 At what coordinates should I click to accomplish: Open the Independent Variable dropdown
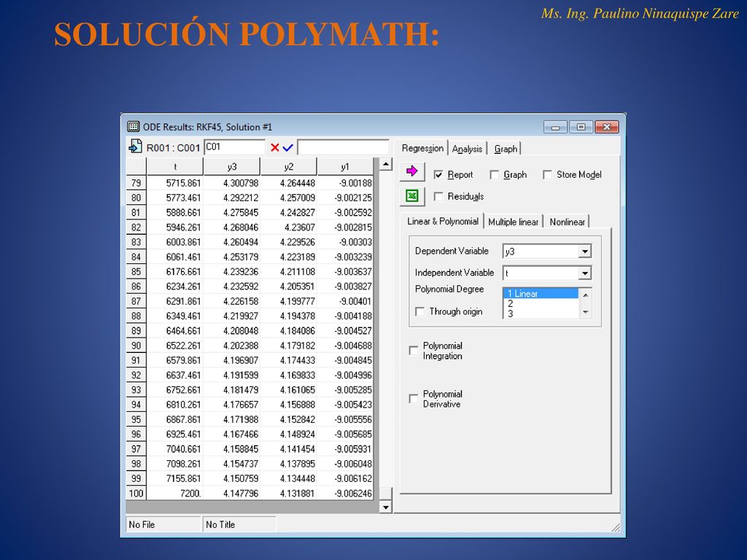(x=584, y=273)
